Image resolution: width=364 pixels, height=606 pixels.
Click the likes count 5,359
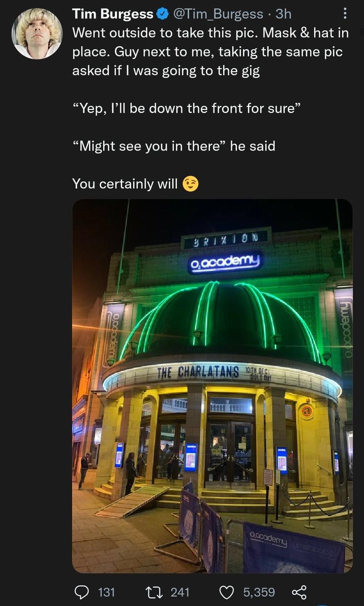point(259,592)
